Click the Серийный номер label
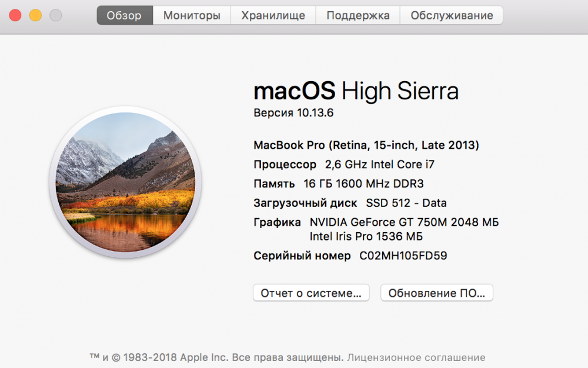 (x=302, y=256)
